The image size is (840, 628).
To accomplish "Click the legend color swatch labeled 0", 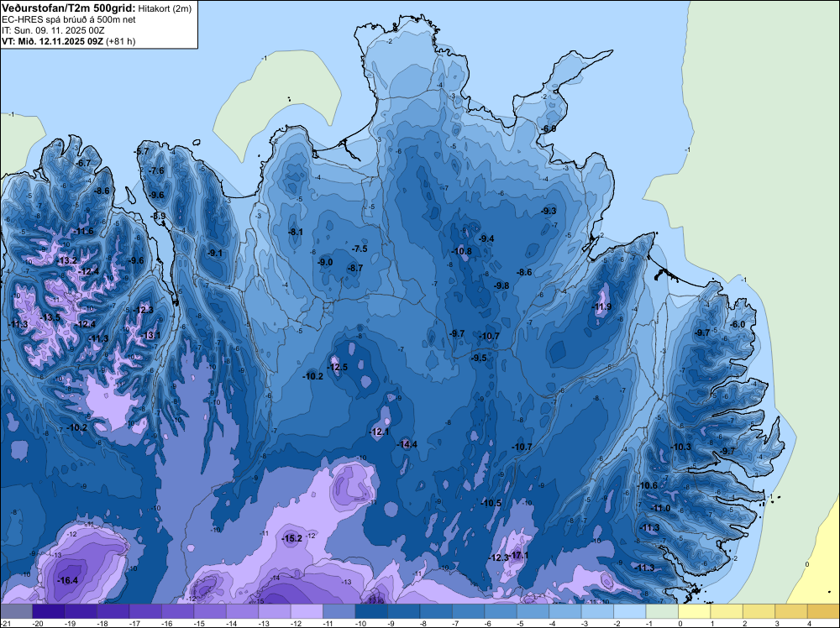I will [695, 610].
